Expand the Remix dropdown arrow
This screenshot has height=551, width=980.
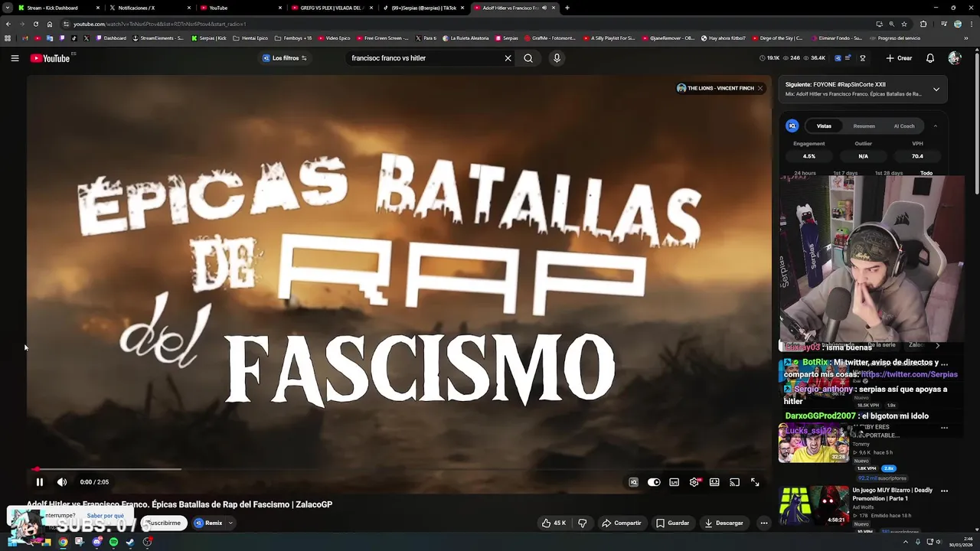230,523
